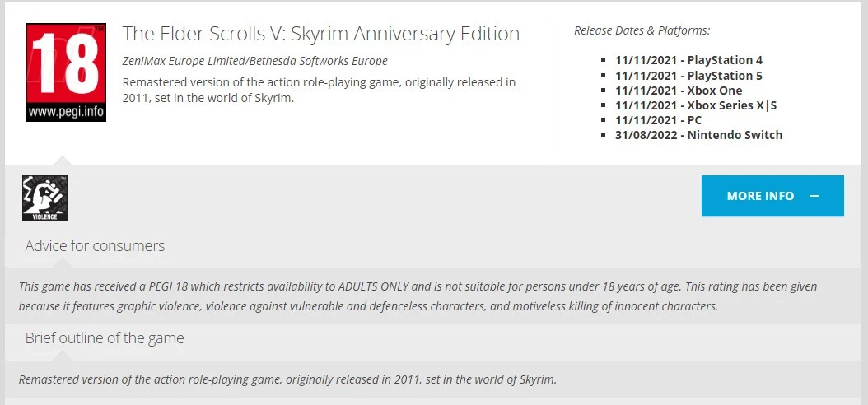The height and width of the screenshot is (405, 868).
Task: Select the 31/08/2022 Nintendo Switch release entry
Action: pyautogui.click(x=698, y=135)
